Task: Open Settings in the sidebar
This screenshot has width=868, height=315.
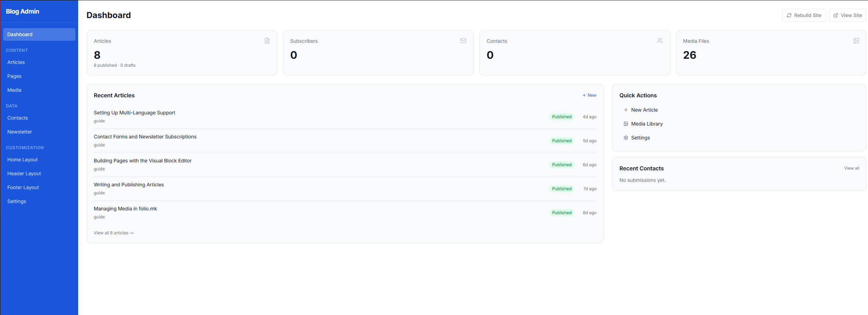Action: pos(39,201)
